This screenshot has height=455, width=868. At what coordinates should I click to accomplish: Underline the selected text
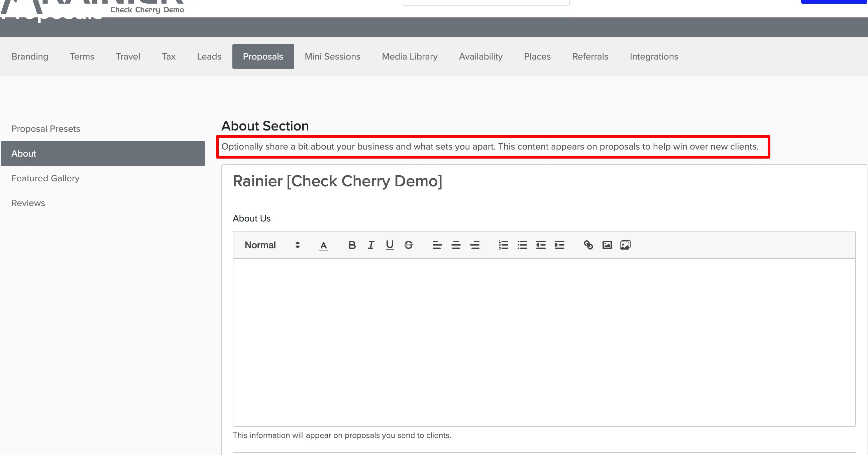coord(390,245)
